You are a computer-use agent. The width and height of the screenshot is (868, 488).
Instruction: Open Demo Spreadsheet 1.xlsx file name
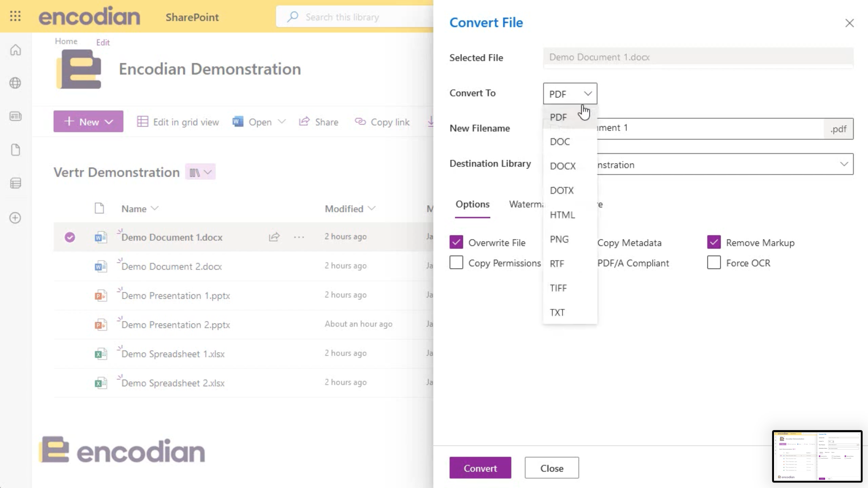tap(173, 354)
